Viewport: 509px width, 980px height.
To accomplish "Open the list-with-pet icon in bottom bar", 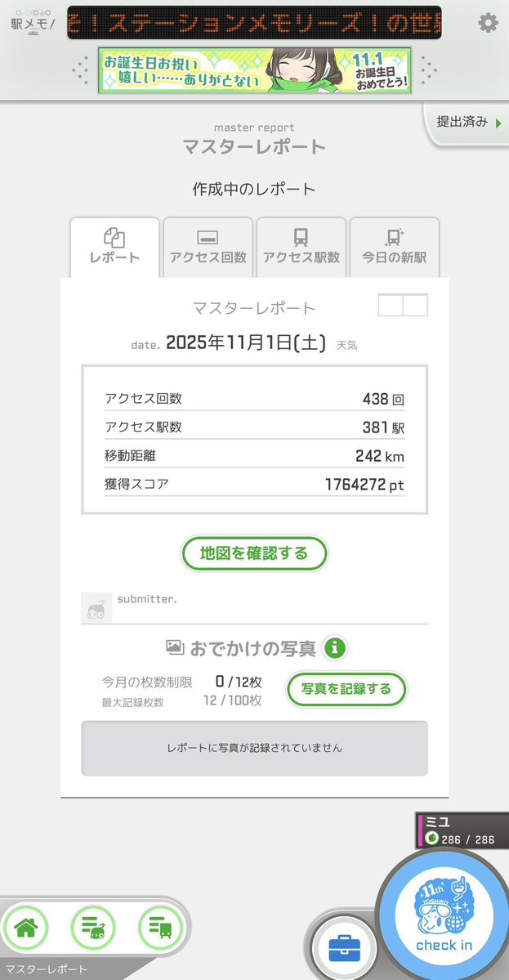I will [x=93, y=927].
